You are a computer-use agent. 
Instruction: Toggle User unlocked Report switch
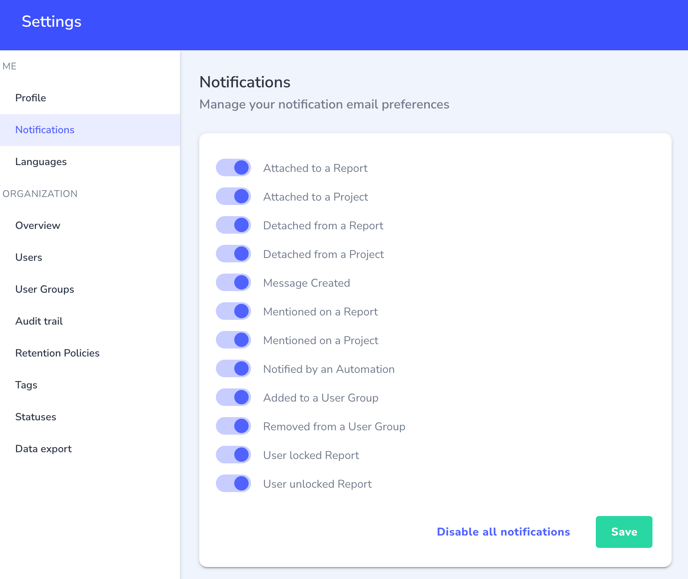pyautogui.click(x=233, y=483)
